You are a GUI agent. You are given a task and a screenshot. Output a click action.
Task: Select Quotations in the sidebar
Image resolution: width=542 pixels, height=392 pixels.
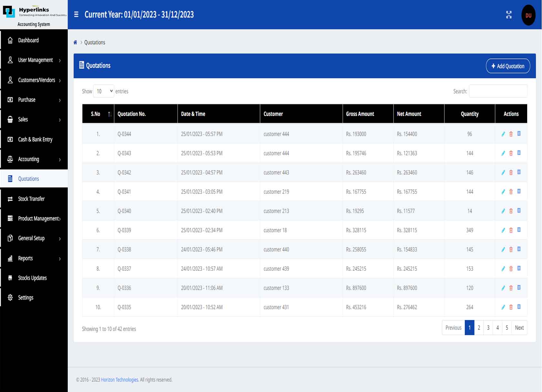(x=34, y=179)
